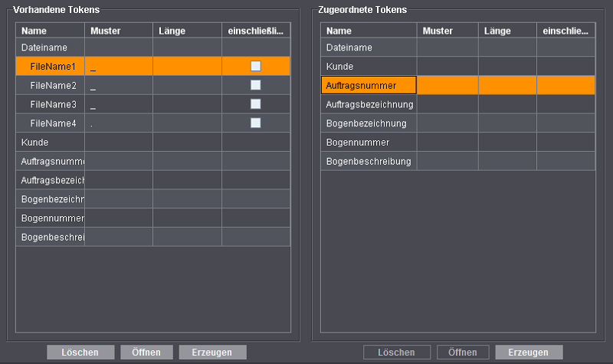
Task: Check the FileName1 einschließlich checkbox
Action: click(256, 67)
